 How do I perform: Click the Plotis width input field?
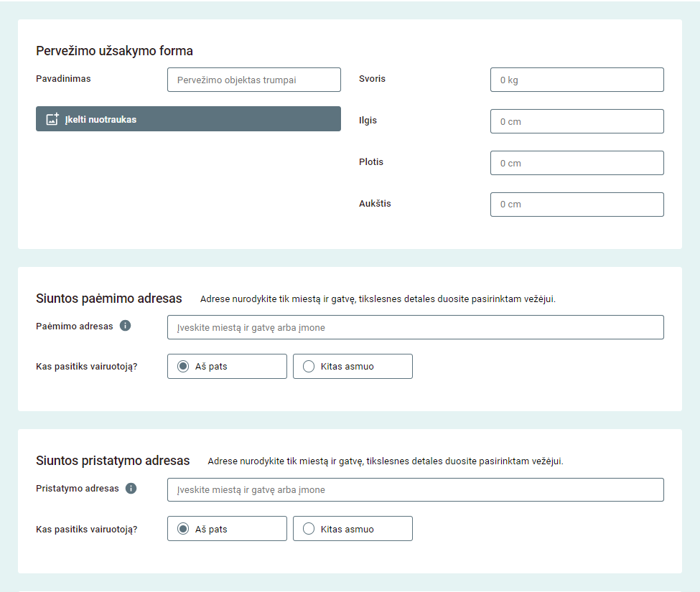(577, 163)
